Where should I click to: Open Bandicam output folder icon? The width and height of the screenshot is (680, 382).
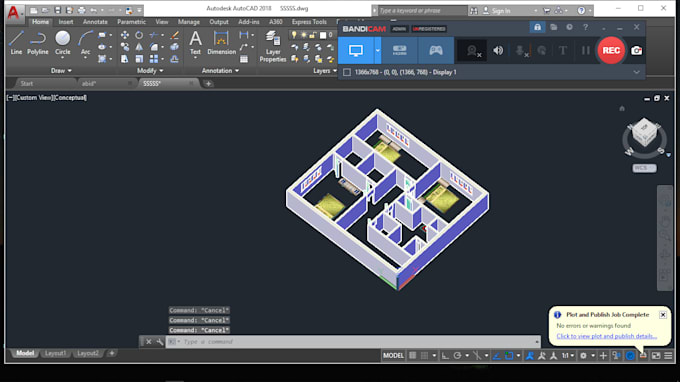coord(553,27)
